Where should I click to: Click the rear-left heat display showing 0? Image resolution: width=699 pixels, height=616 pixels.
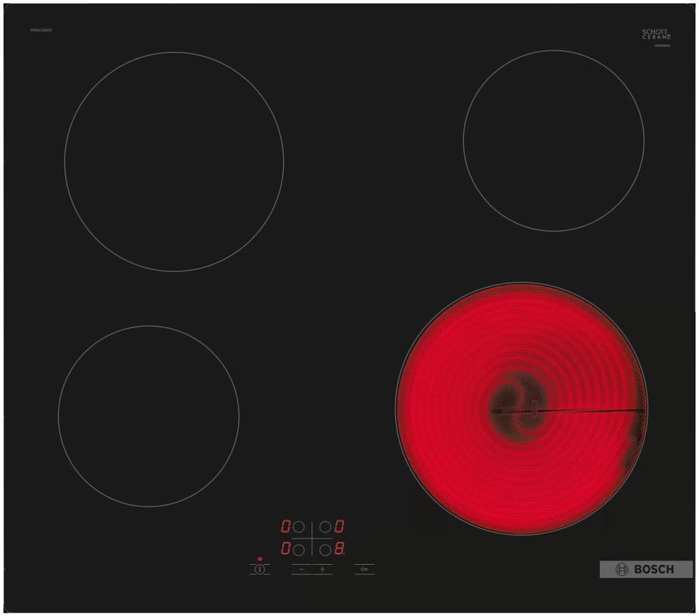pyautogui.click(x=286, y=527)
